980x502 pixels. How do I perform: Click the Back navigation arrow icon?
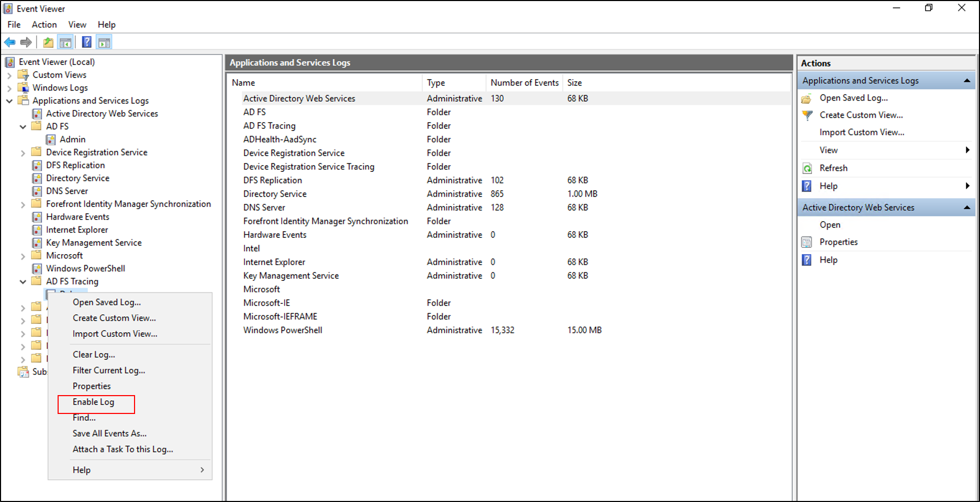click(9, 42)
